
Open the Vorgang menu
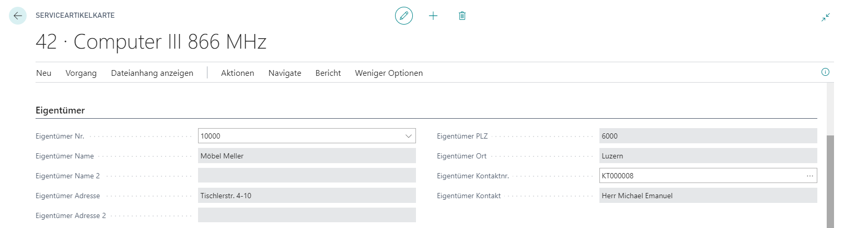(x=81, y=73)
